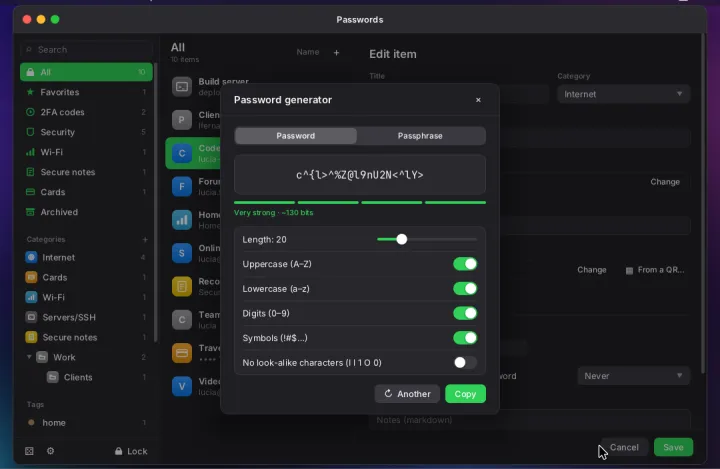This screenshot has height=469, width=720.
Task: Open the Never dropdown
Action: click(x=633, y=376)
